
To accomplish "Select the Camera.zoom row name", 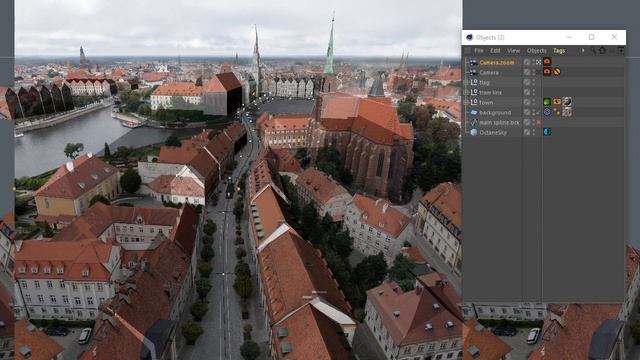I will [497, 62].
